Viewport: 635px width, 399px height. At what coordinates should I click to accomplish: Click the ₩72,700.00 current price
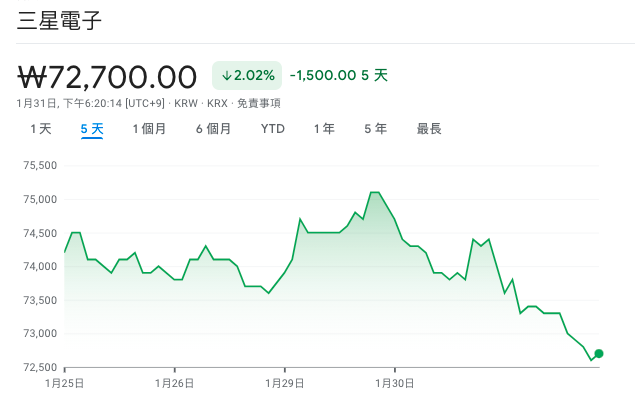click(107, 77)
